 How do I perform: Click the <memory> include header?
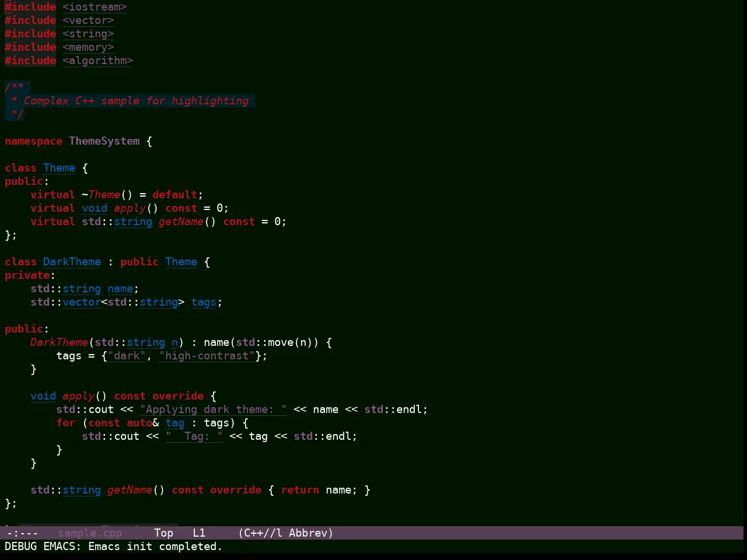point(88,47)
